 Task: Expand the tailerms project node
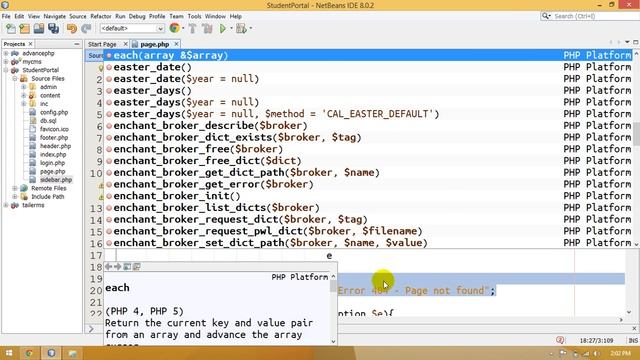pyautogui.click(x=6, y=205)
